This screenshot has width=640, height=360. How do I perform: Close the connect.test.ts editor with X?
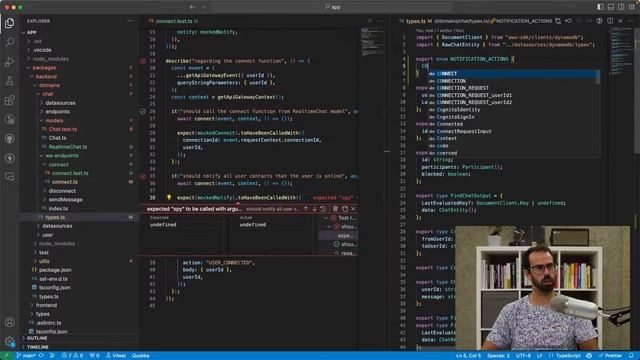pos(370,21)
